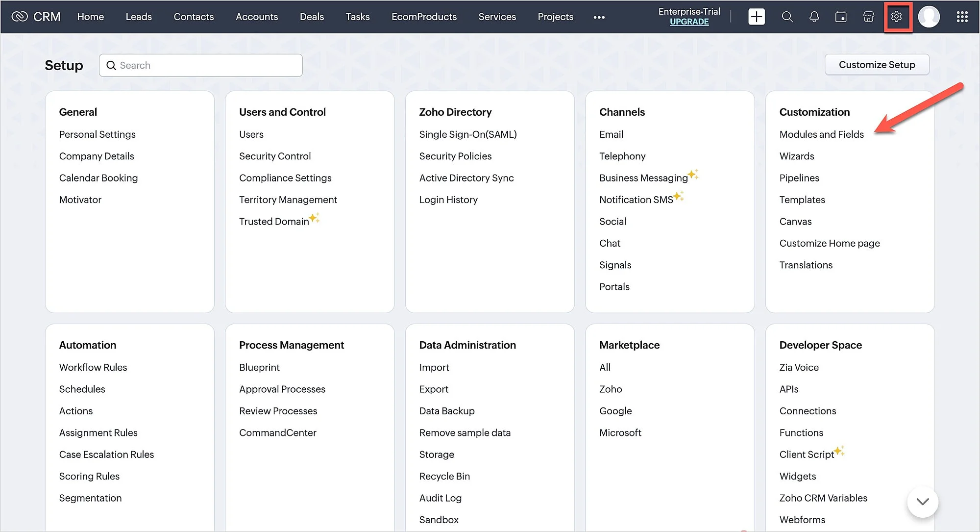Open the EcomProducts module tab
The image size is (980, 532).
(424, 17)
